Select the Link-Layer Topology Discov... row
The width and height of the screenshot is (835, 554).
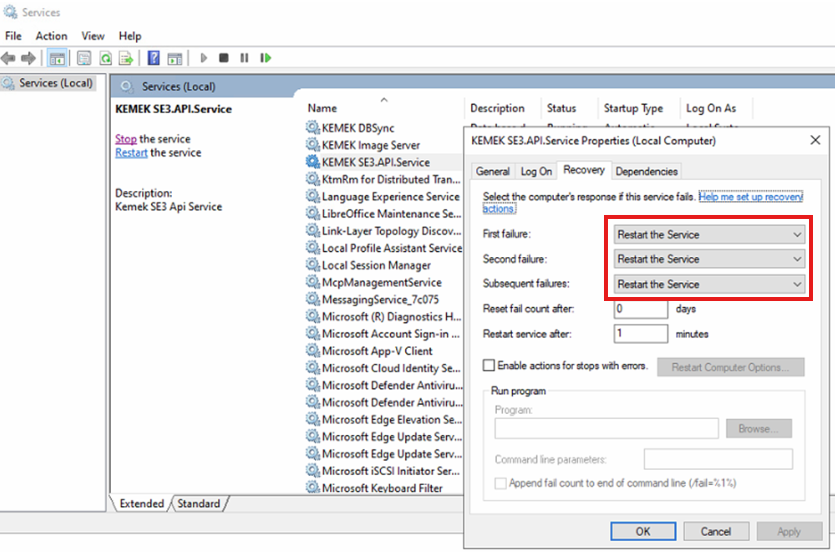click(x=383, y=231)
